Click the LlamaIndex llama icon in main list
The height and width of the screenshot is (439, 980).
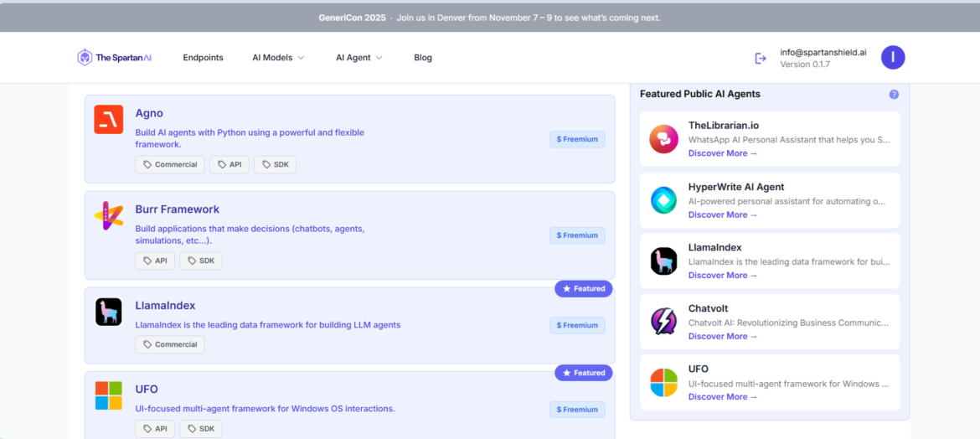point(108,312)
